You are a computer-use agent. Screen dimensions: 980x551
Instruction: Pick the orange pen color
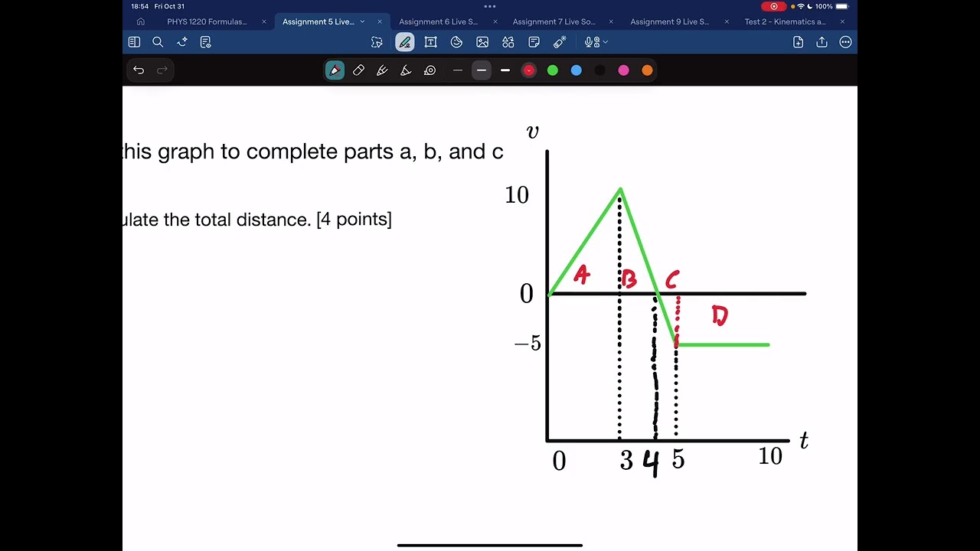coord(648,70)
